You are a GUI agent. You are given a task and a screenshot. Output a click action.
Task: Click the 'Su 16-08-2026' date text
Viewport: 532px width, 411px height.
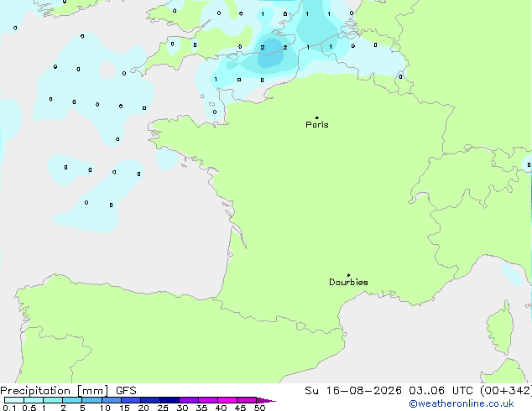(353, 391)
